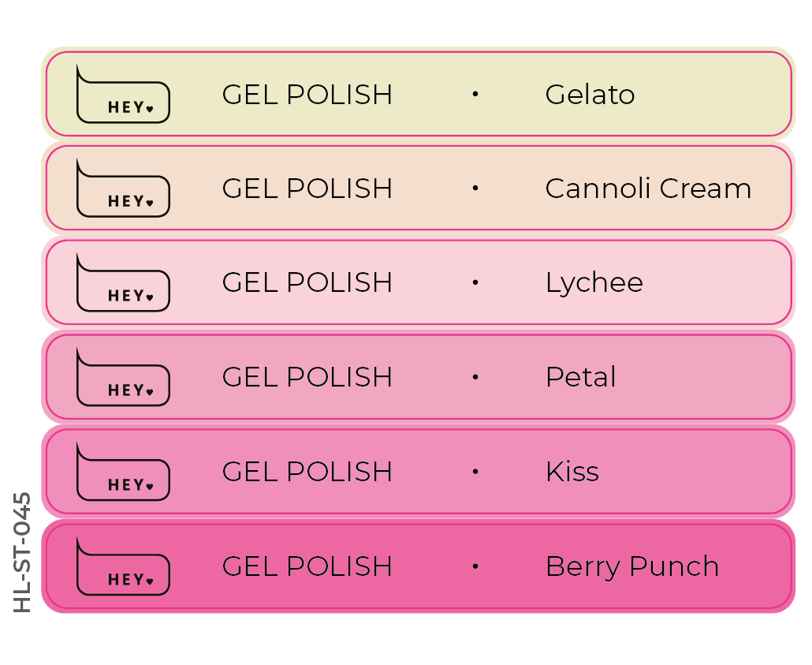The image size is (812, 665).
Task: Click the HEY logo on the Kiss label
Action: point(123,474)
